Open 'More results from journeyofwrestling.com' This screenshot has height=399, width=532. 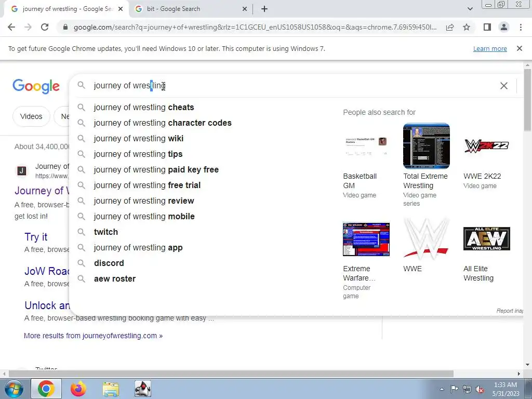coord(94,336)
